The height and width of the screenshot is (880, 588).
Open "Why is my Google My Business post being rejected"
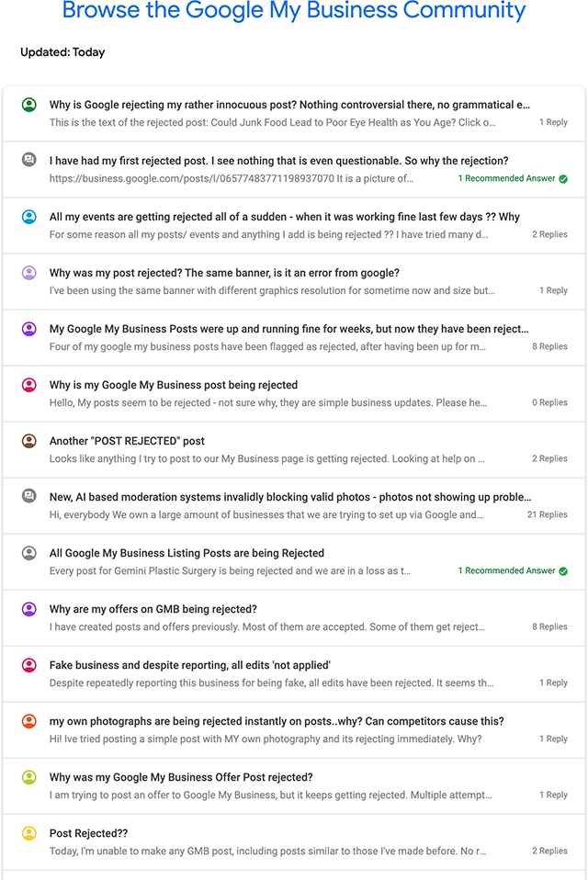click(174, 385)
